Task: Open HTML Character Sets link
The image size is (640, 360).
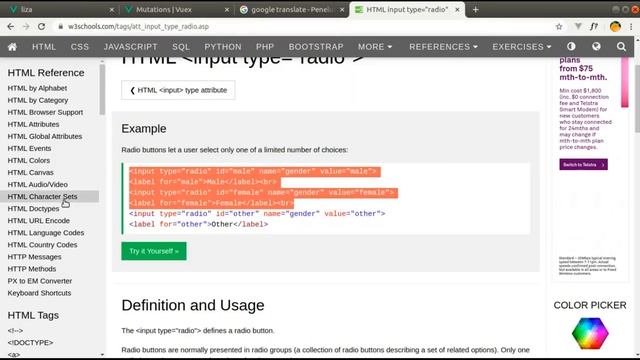Action: tap(42, 196)
